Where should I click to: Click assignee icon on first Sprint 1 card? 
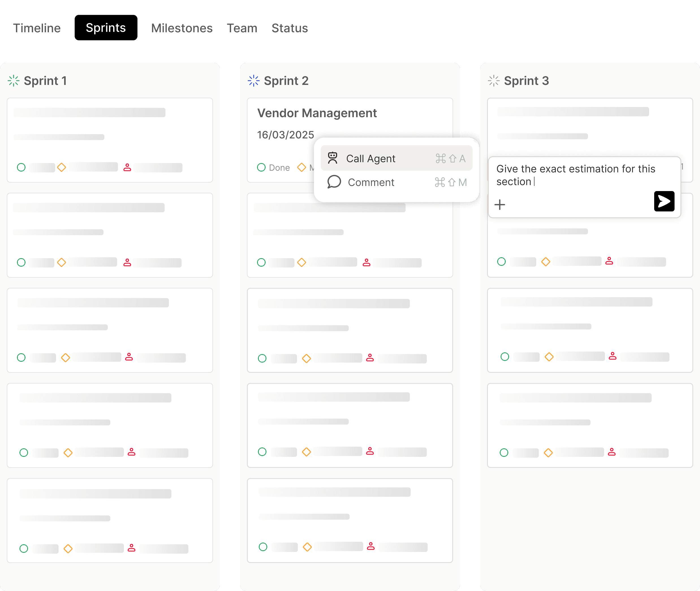point(127,167)
